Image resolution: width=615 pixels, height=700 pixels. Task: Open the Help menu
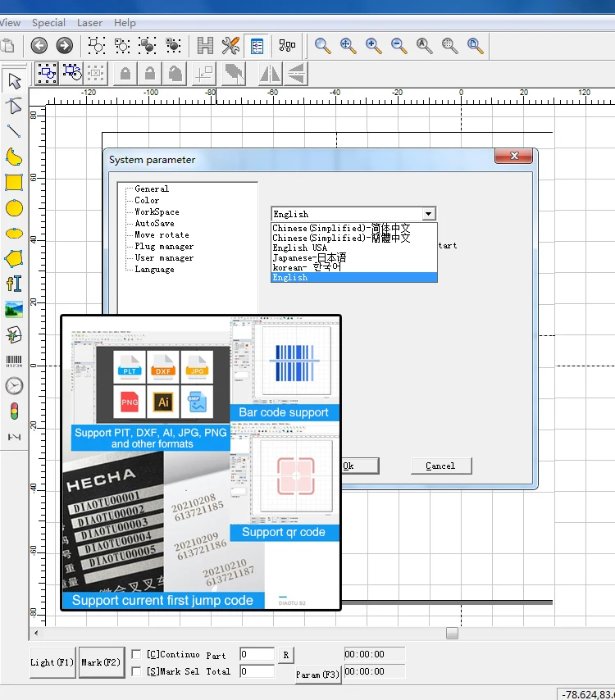[x=125, y=23]
